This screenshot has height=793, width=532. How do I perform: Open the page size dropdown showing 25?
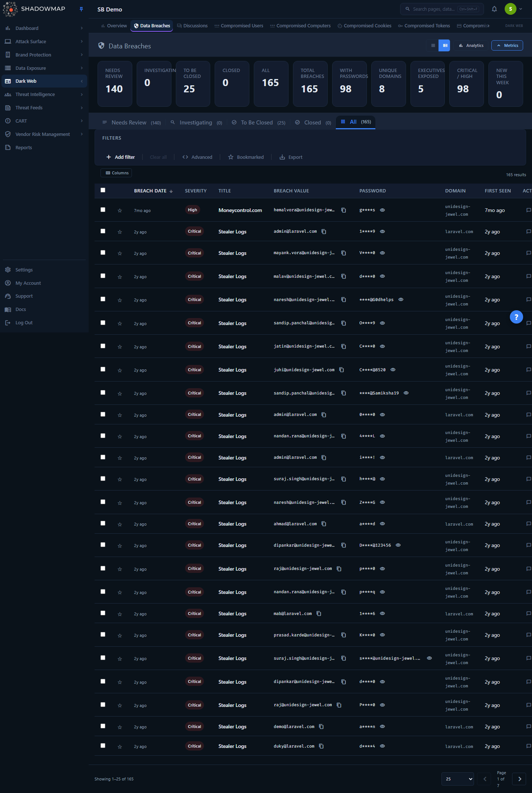(x=458, y=779)
